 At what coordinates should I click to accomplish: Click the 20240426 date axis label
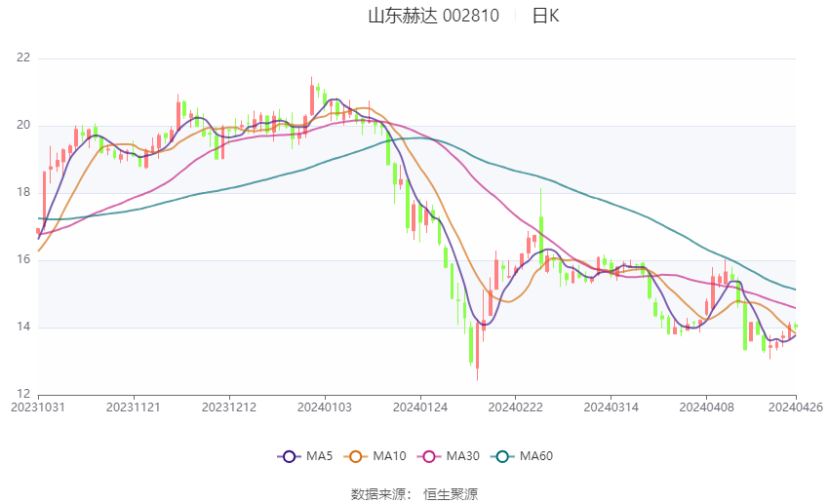click(x=796, y=407)
